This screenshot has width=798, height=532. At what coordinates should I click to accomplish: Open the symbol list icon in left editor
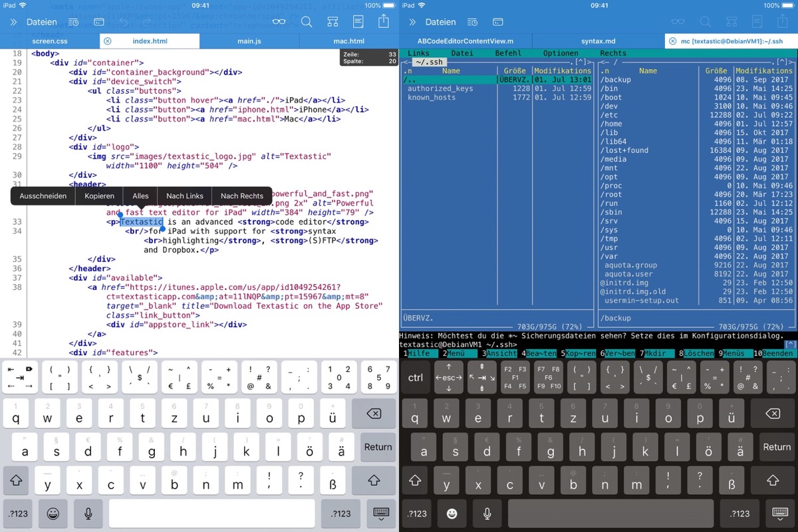coord(332,22)
